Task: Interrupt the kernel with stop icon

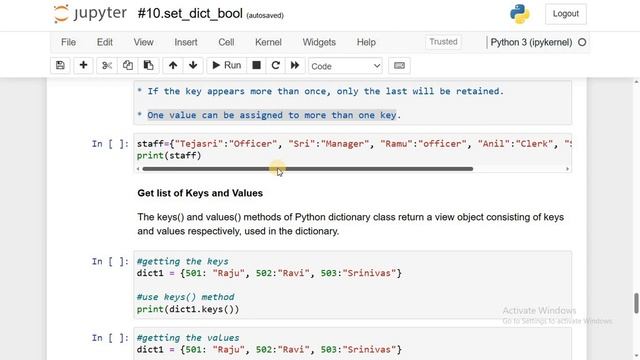Action: pyautogui.click(x=256, y=65)
